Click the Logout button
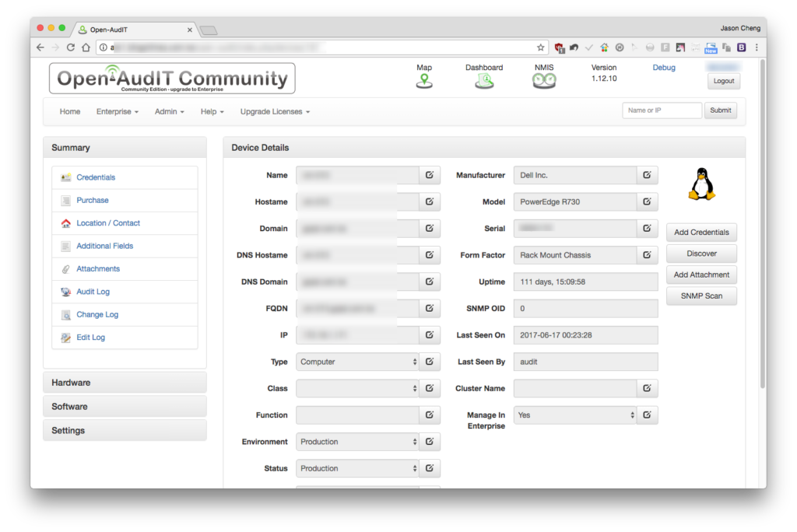 (723, 82)
